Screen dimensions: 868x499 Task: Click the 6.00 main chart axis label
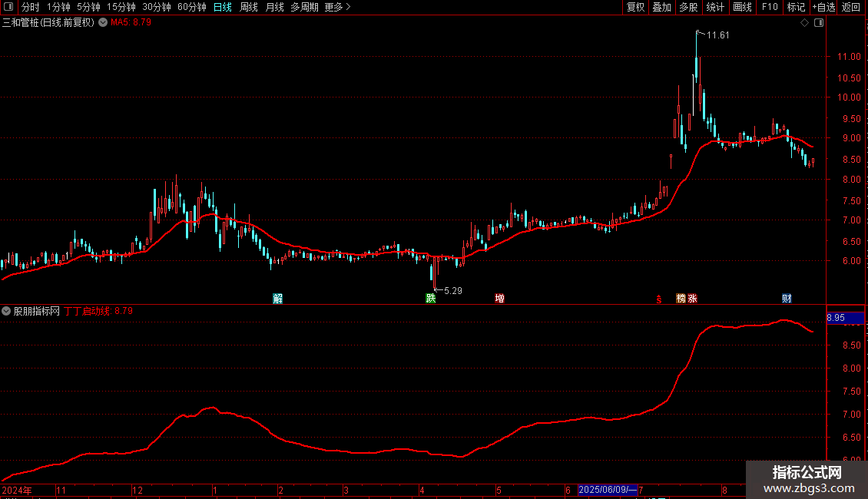[851, 261]
